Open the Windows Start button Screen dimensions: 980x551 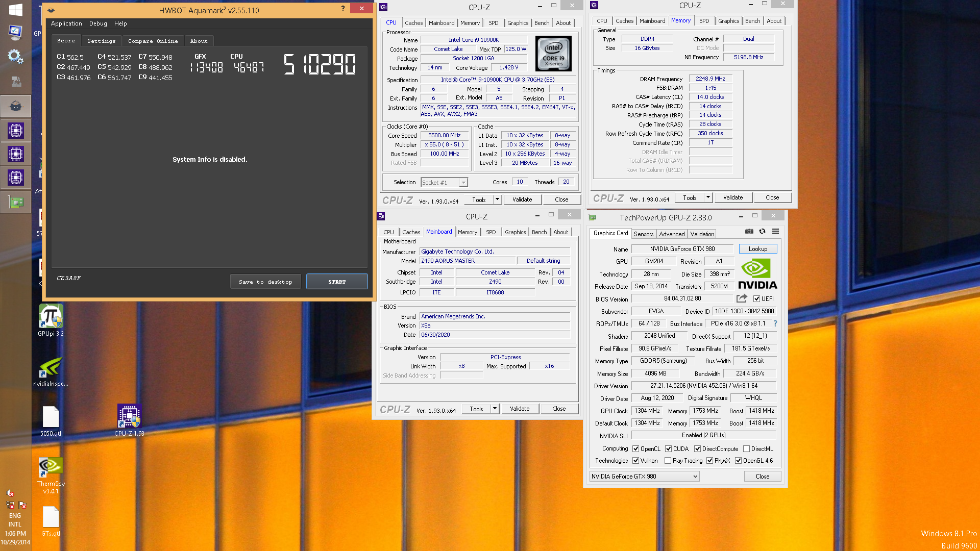[x=16, y=10]
